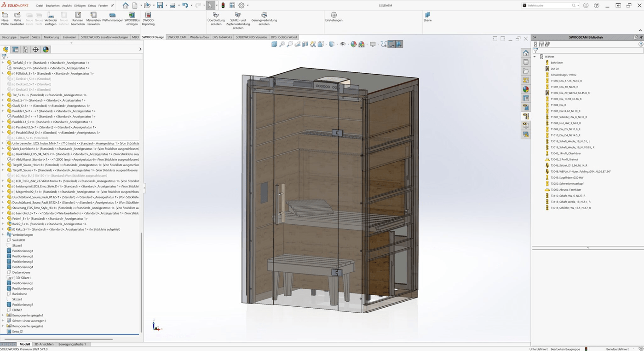Open the Anzeigeart dropdown arrow
This screenshot has height=351, width=644.
pos(337,44)
